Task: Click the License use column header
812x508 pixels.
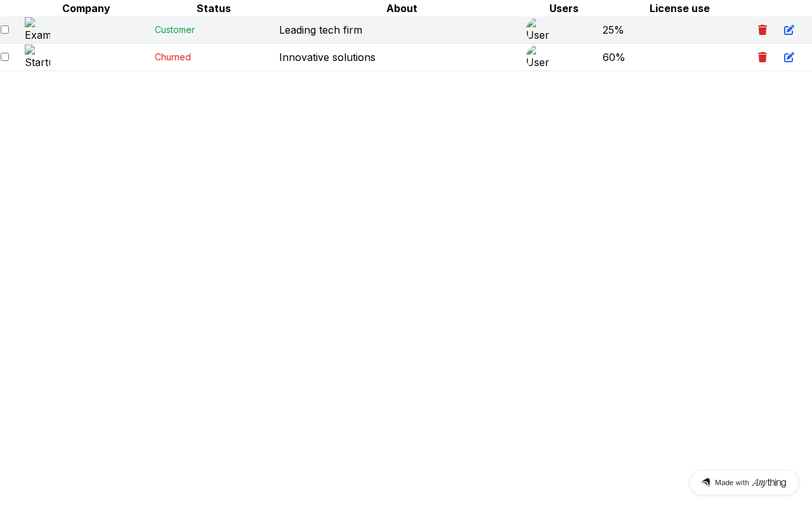Action: tap(679, 8)
